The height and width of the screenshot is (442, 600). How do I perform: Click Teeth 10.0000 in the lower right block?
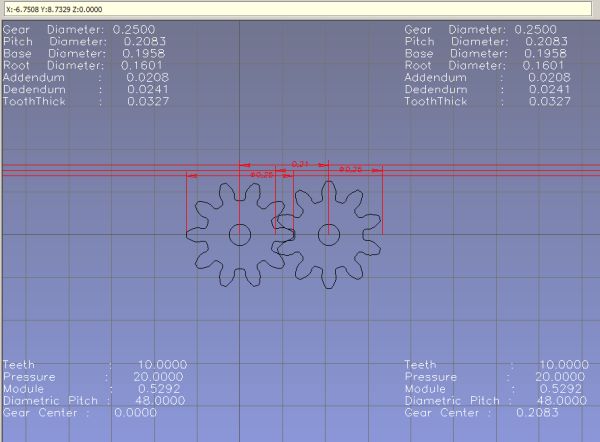click(497, 365)
